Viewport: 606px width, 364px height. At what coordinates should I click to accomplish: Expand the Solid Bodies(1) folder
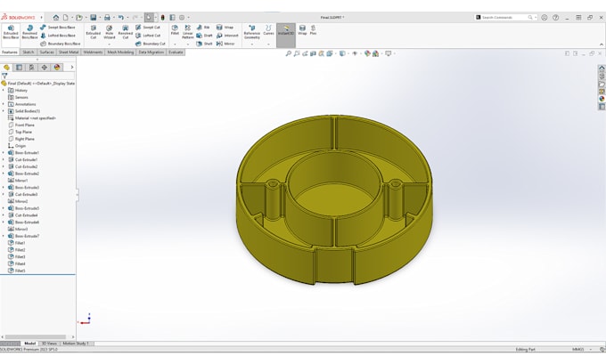[x=4, y=111]
